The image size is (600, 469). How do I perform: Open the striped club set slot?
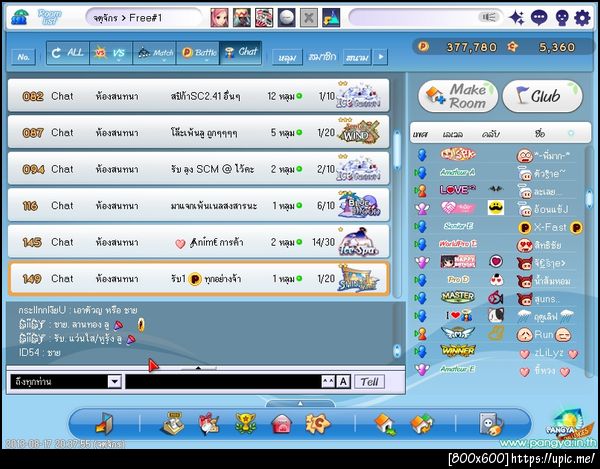click(x=264, y=18)
